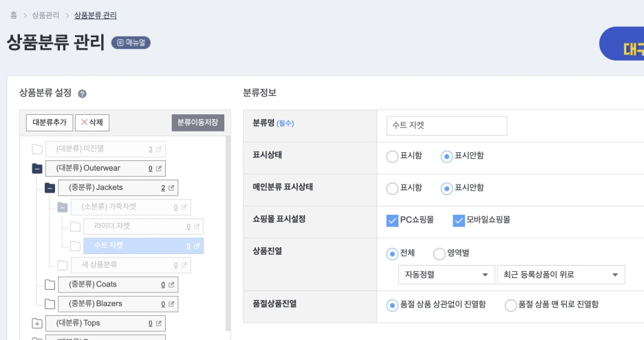Open the 최근 등록상품이 위로 dropdown

tap(560, 275)
